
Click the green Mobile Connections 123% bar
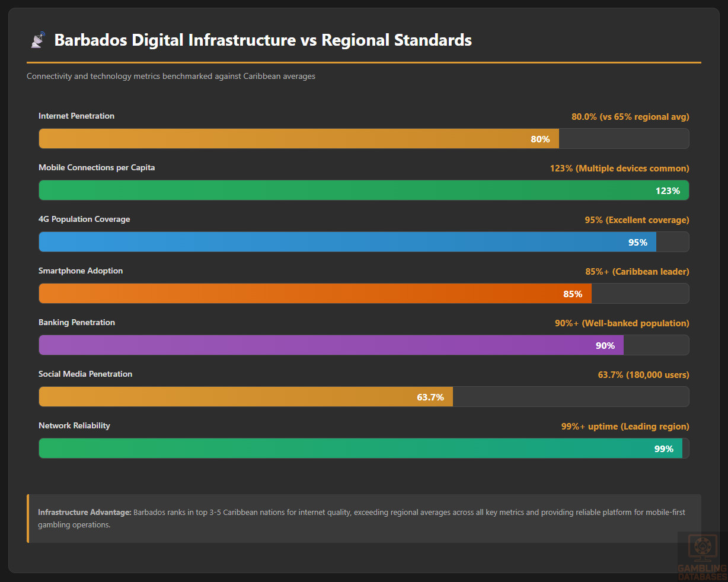(363, 190)
